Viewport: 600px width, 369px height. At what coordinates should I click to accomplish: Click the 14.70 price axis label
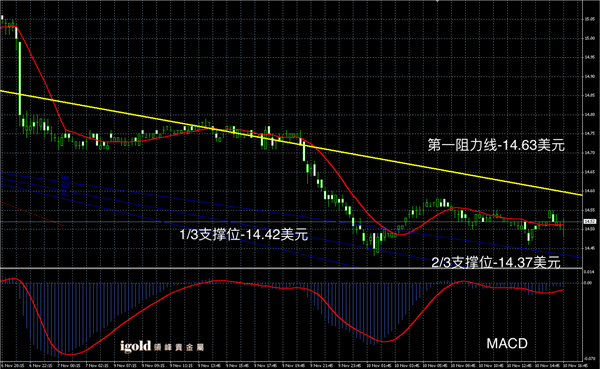(590, 153)
